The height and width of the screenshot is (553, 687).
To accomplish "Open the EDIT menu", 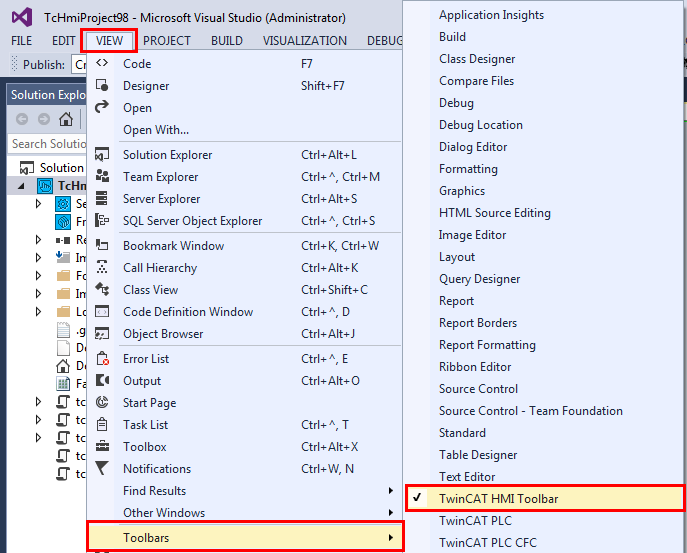I will [x=64, y=41].
